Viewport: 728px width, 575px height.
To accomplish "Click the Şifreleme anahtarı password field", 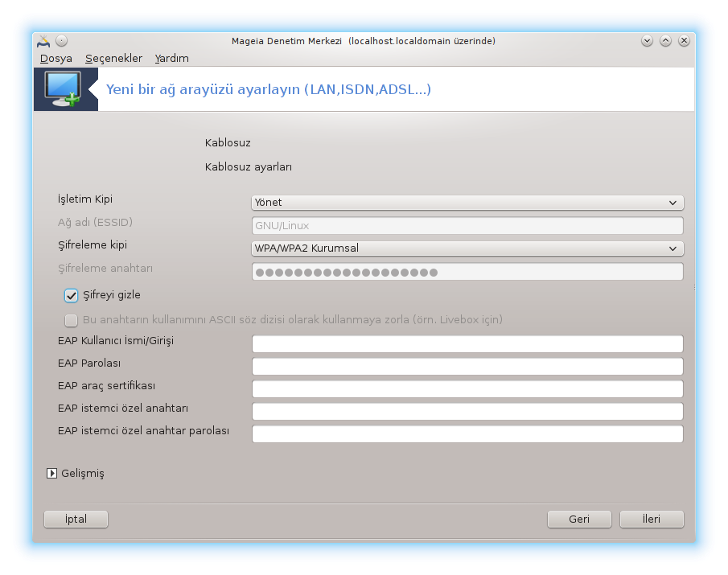I will point(467,272).
